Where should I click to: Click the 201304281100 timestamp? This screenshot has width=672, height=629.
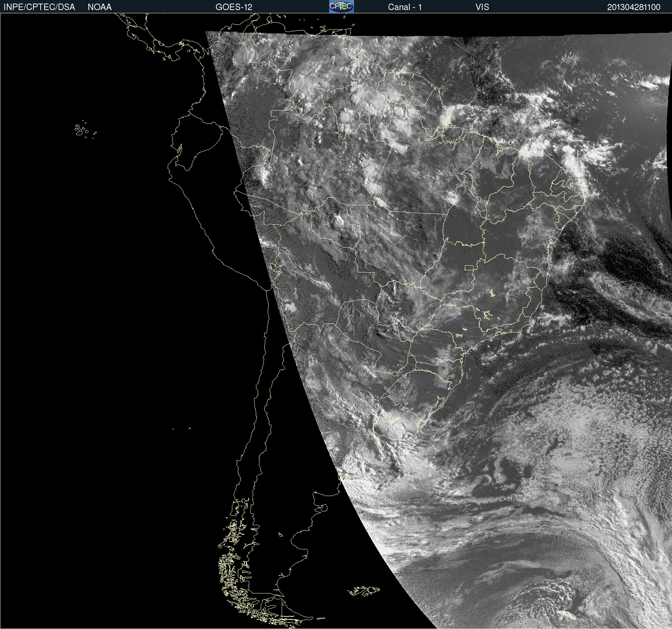pyautogui.click(x=634, y=7)
